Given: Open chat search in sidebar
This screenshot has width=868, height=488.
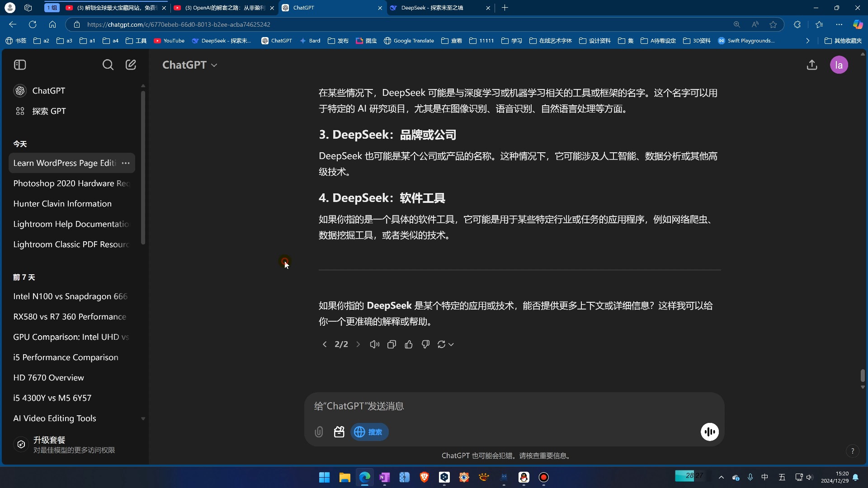Looking at the screenshot, I should (108, 65).
